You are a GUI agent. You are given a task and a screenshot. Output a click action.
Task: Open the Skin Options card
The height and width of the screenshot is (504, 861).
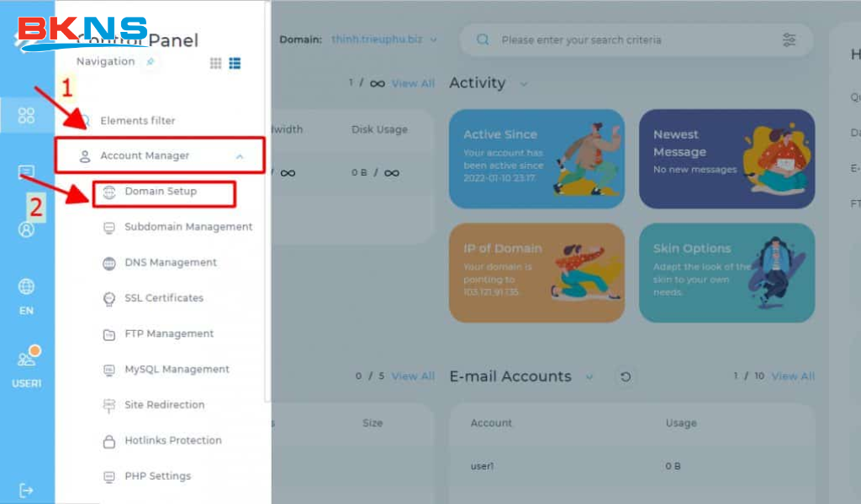click(x=726, y=272)
